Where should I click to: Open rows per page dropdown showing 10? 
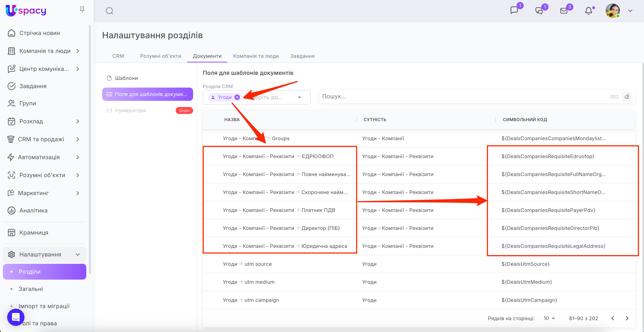pyautogui.click(x=549, y=318)
